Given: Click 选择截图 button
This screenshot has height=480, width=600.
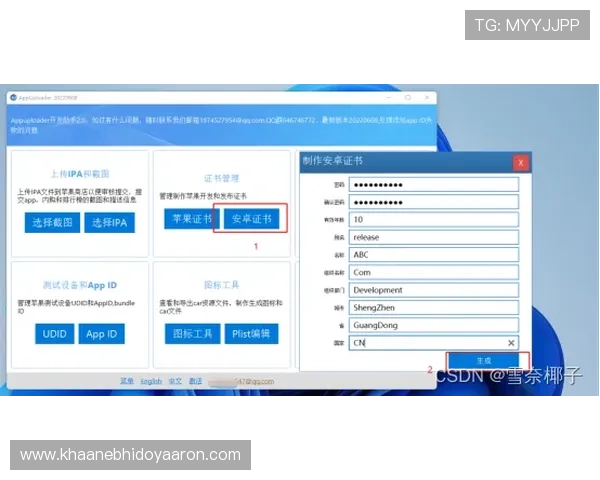Looking at the screenshot, I should click(52, 222).
